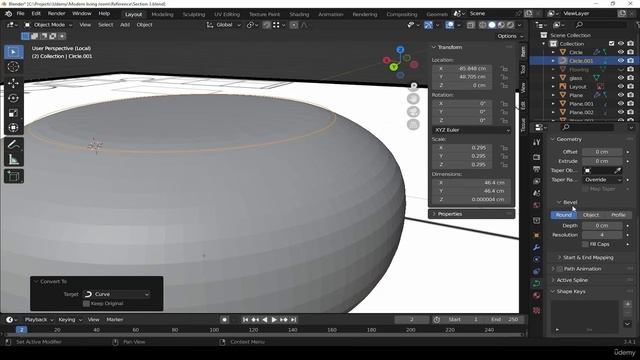Open the Object Data curve properties tab
Screen dimensions: 640x360
536,283
